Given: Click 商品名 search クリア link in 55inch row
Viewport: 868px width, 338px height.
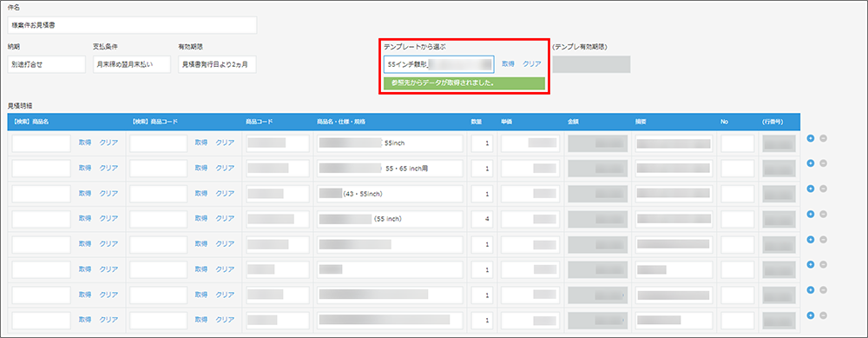Looking at the screenshot, I should coord(108,143).
